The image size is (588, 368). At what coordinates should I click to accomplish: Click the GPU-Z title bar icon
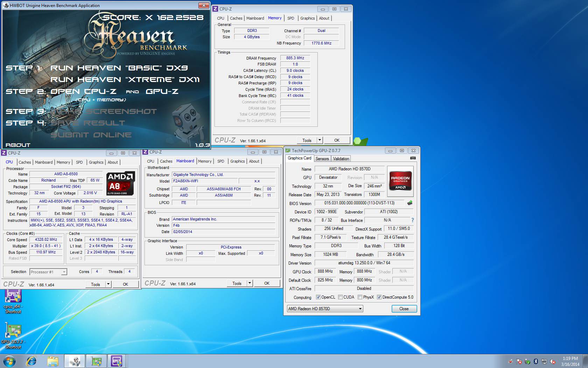pos(288,150)
